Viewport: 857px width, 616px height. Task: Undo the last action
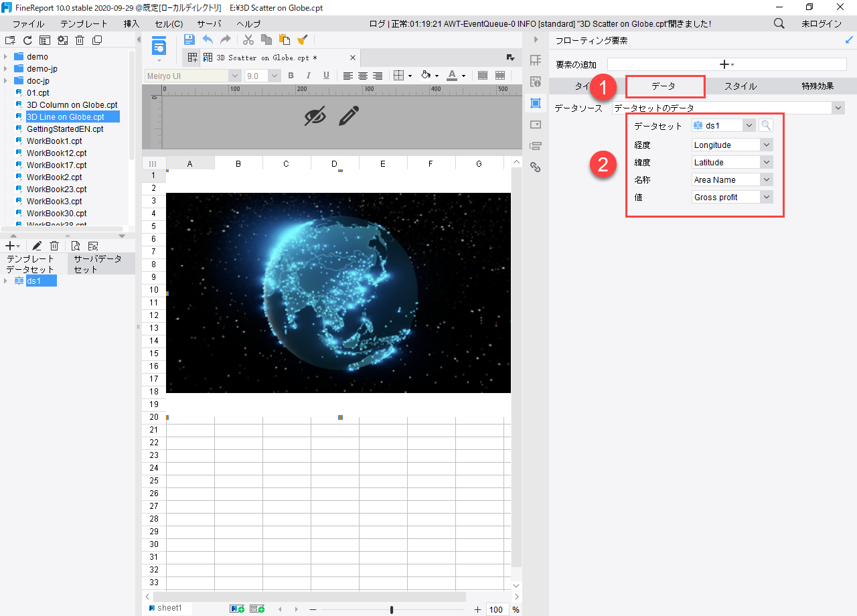[208, 40]
